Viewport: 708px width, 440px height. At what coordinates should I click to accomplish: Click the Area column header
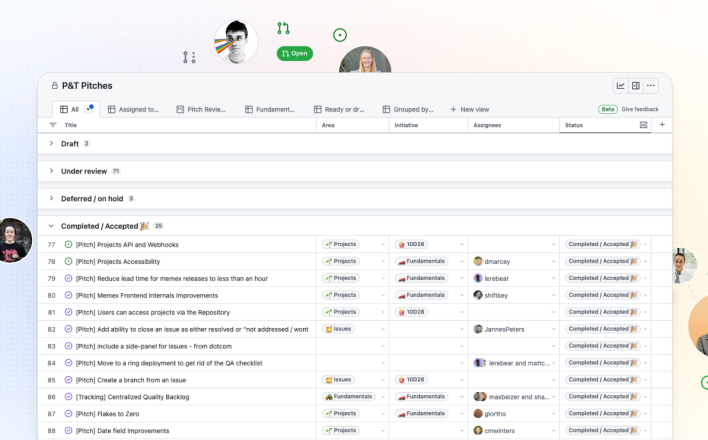coord(328,125)
